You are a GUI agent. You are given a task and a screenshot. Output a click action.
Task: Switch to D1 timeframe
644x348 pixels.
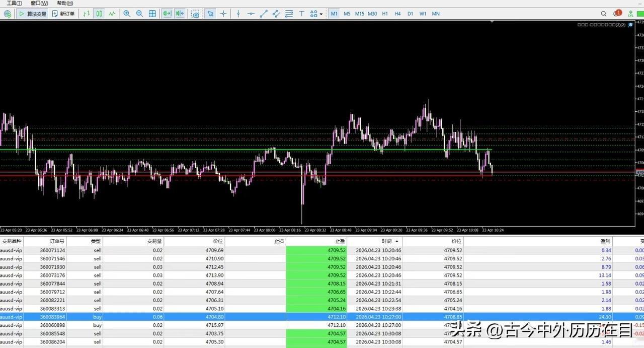410,14
